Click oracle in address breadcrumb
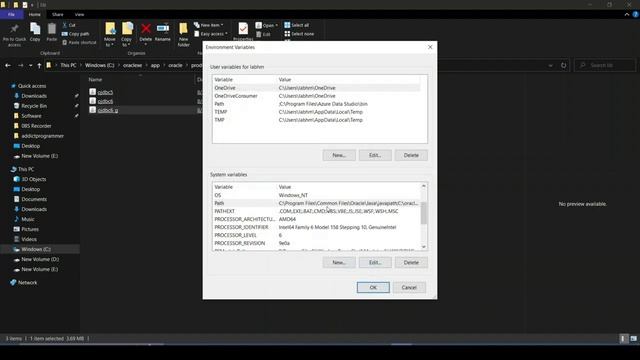 point(175,65)
